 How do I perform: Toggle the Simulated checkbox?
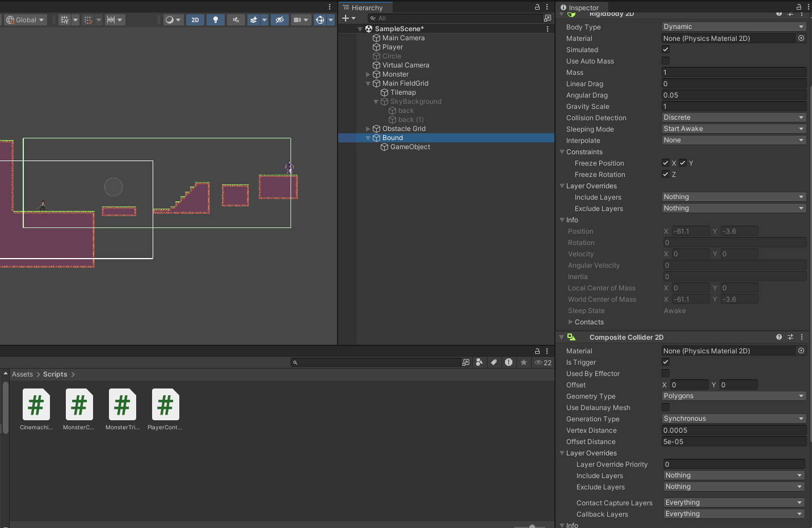(666, 49)
